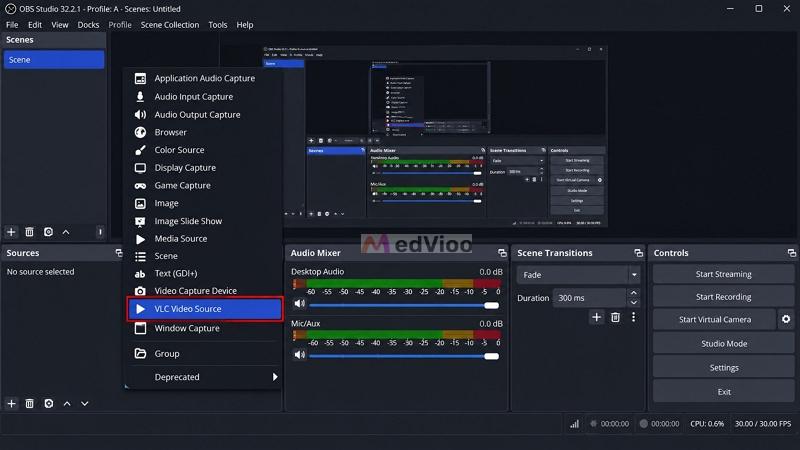Open the View menu
800x450 pixels.
tap(60, 24)
